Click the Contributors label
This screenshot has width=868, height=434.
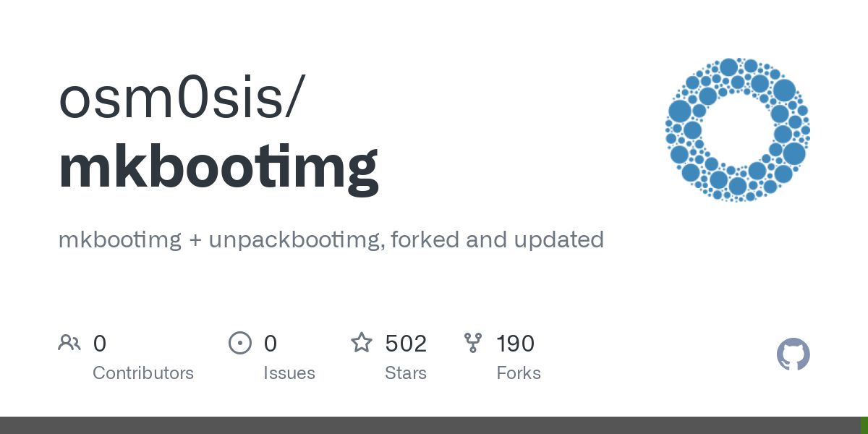pyautogui.click(x=143, y=373)
